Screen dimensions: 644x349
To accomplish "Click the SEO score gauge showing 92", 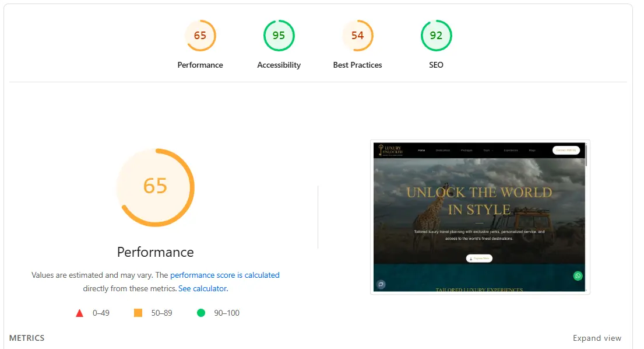I will pyautogui.click(x=436, y=36).
